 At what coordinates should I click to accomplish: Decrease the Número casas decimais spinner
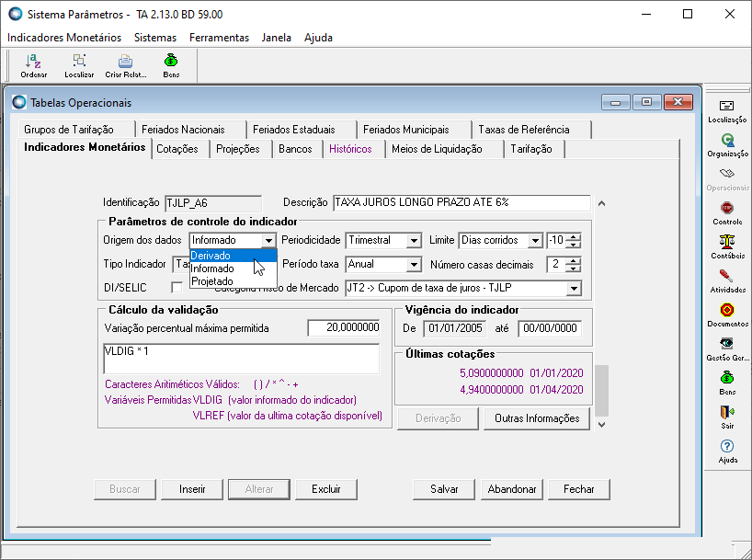click(573, 268)
